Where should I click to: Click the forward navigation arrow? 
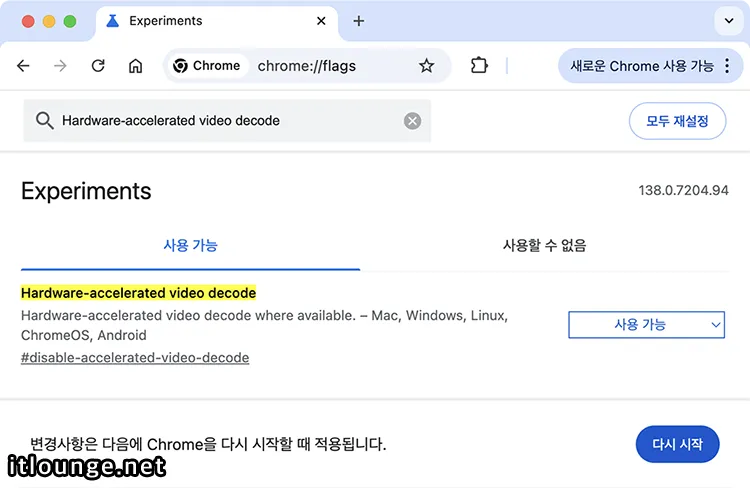(x=60, y=66)
